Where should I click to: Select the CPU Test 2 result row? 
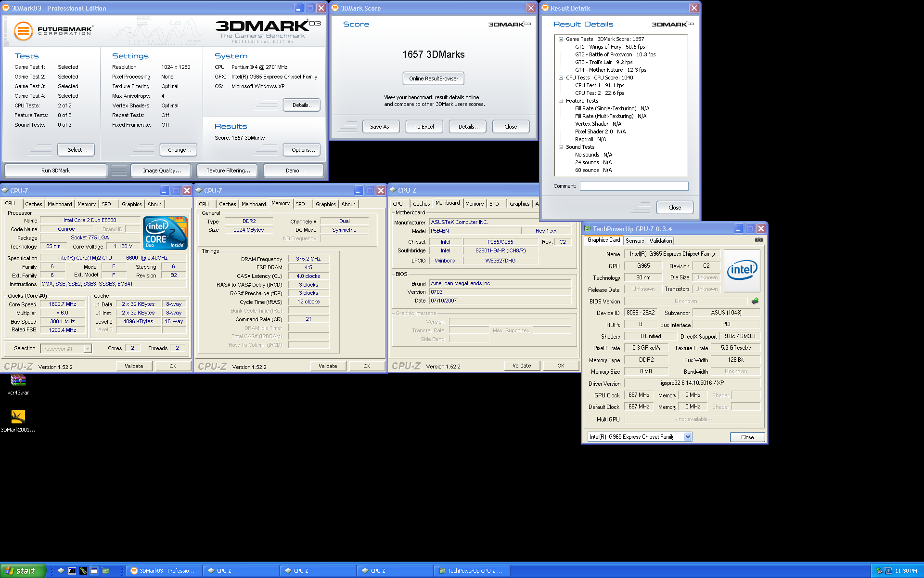tap(599, 93)
